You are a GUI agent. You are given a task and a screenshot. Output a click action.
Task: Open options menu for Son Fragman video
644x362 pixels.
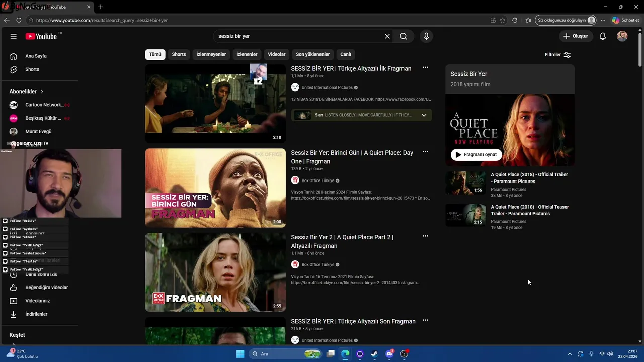pyautogui.click(x=425, y=320)
